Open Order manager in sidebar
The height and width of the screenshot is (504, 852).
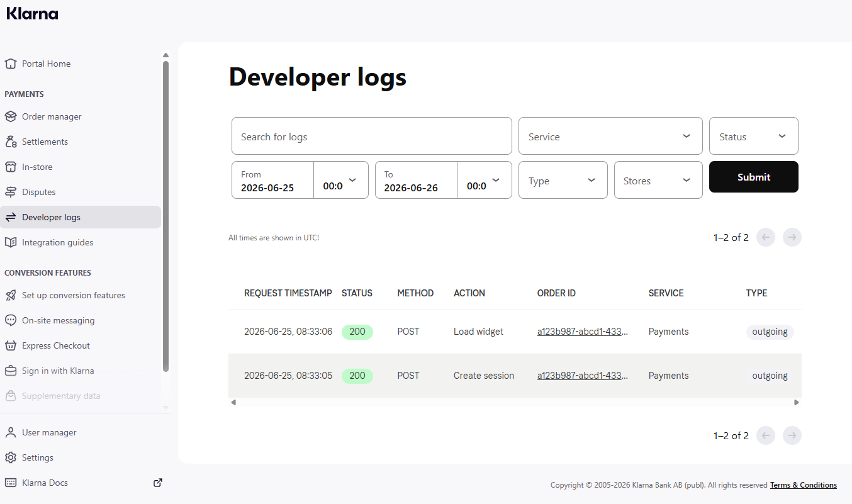81,116
